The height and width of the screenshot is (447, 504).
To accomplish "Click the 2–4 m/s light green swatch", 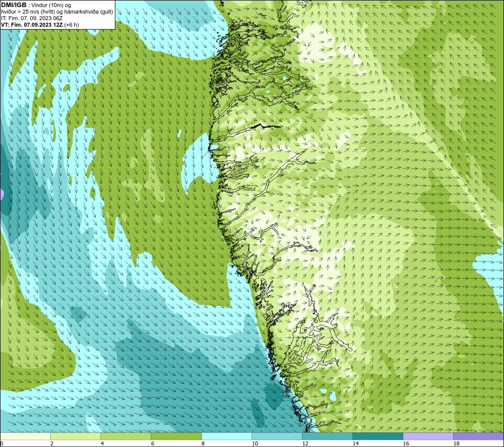I will click(76, 436).
